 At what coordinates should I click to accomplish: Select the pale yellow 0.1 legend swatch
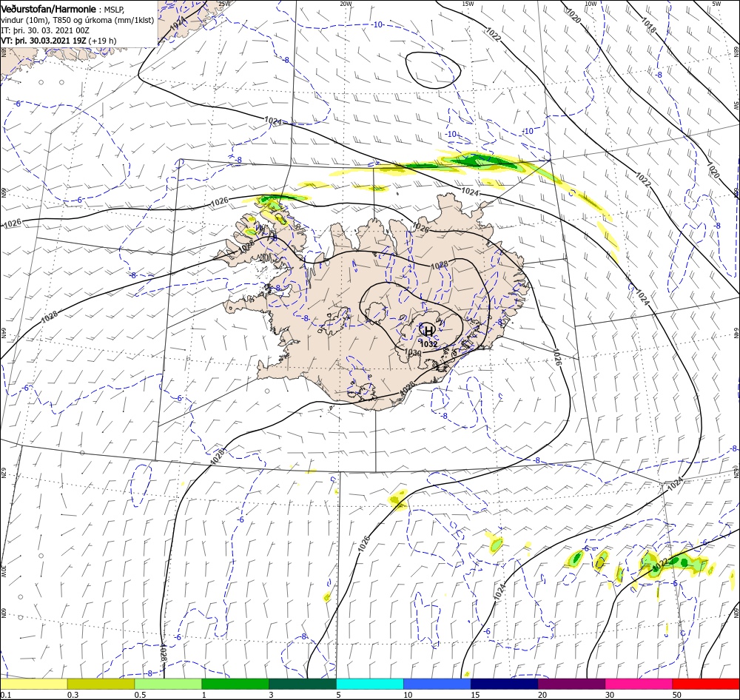[33, 684]
